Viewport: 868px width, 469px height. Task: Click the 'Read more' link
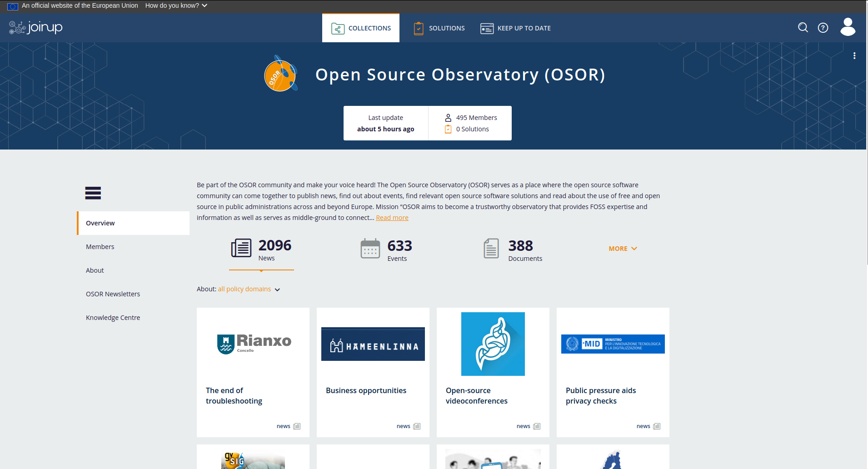(392, 218)
